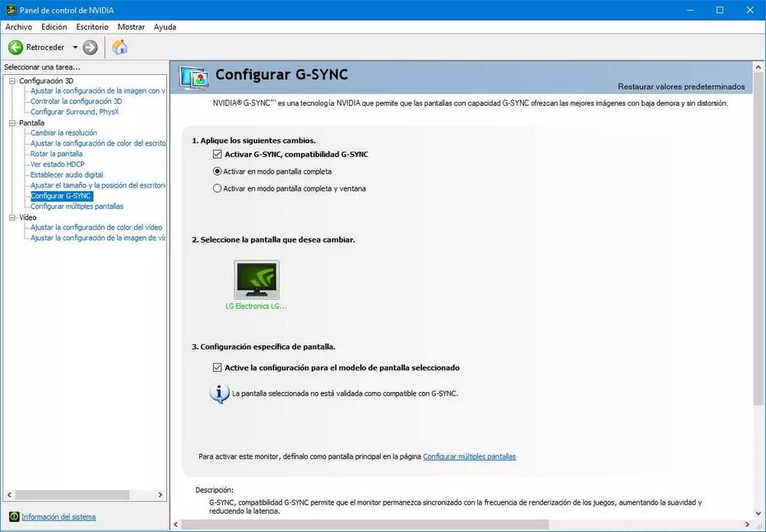This screenshot has width=766, height=532.
Task: Click the main panel horizontal scrollbar thumb
Action: coord(365,524)
